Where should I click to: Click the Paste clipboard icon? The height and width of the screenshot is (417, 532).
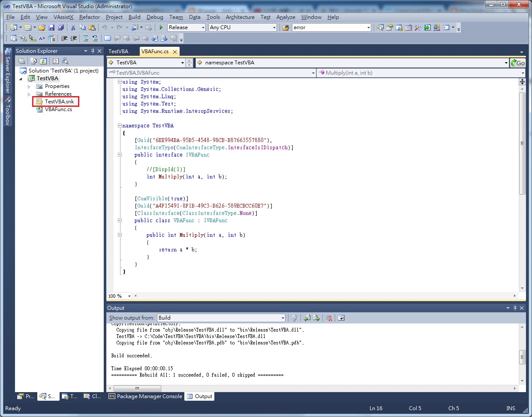(x=92, y=27)
